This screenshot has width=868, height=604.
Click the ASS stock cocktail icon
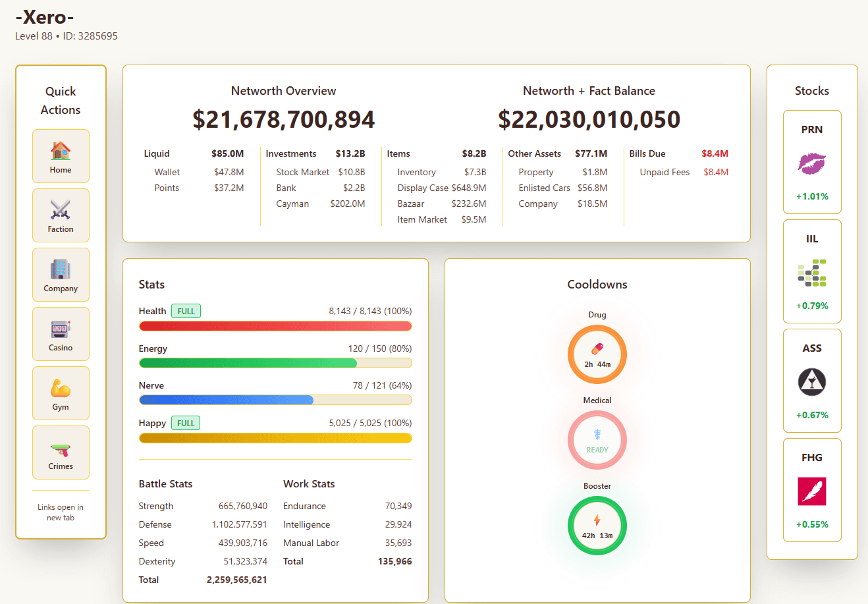point(811,381)
